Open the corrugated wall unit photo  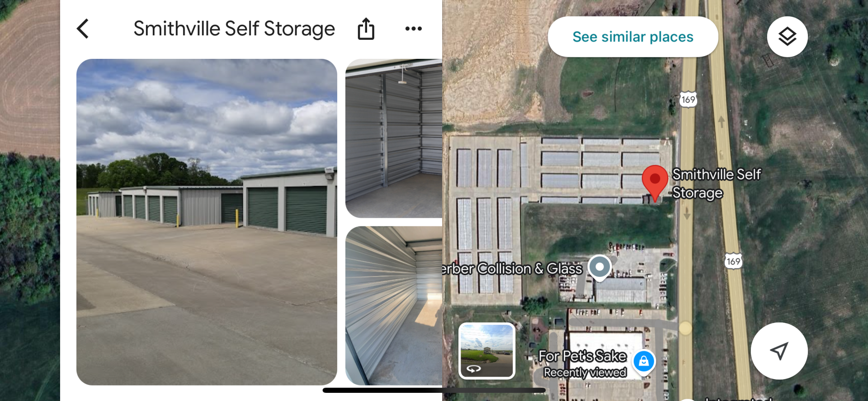click(x=394, y=306)
